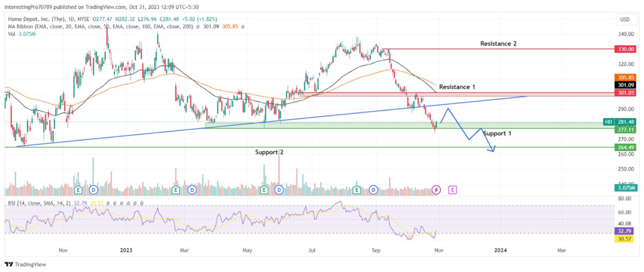The height and width of the screenshot is (272, 644).
Task: Click the C281.48 close value in legend
Action: pyautogui.click(x=169, y=19)
